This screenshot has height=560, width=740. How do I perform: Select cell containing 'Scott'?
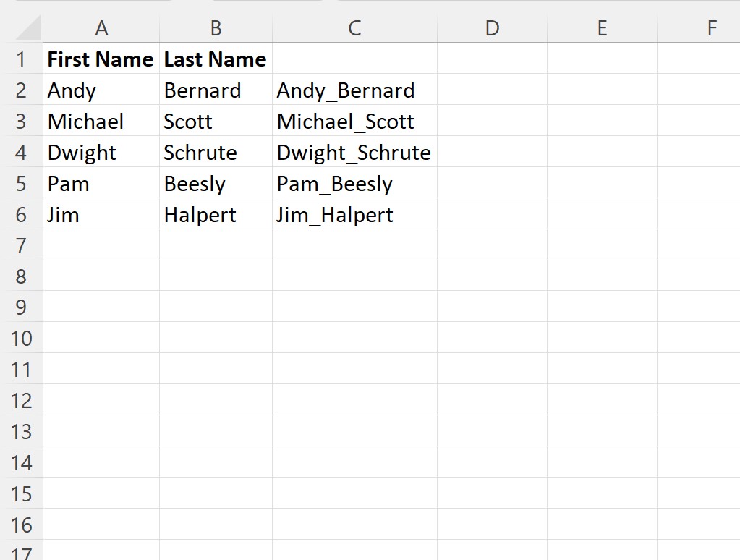pyautogui.click(x=216, y=121)
